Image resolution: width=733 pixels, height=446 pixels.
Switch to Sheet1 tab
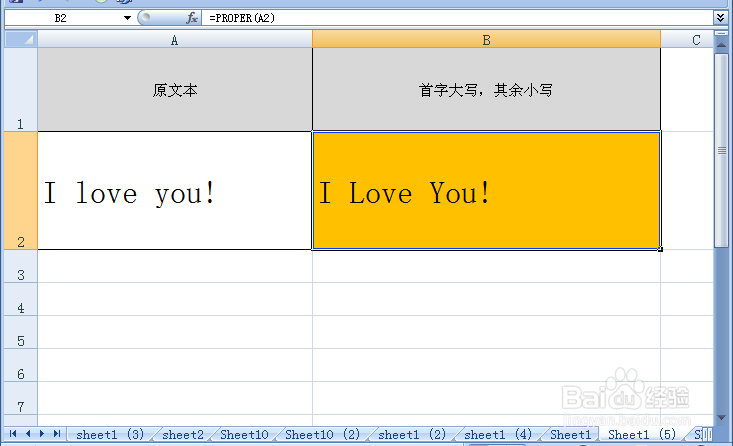[x=570, y=434]
